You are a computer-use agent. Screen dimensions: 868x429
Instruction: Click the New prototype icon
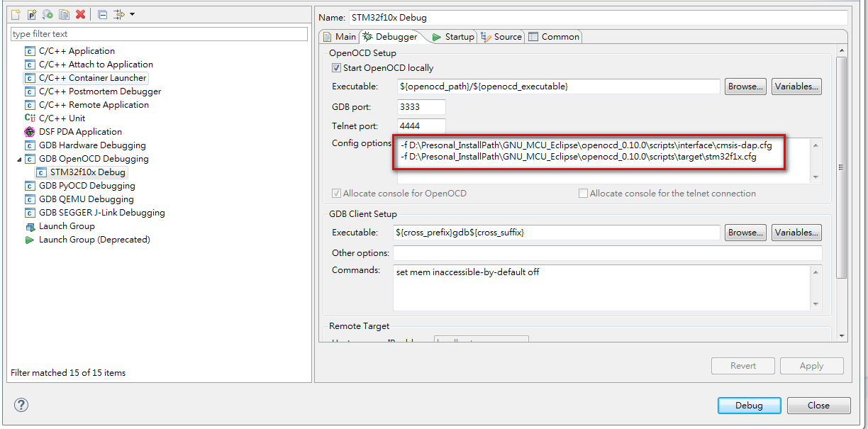(31, 14)
